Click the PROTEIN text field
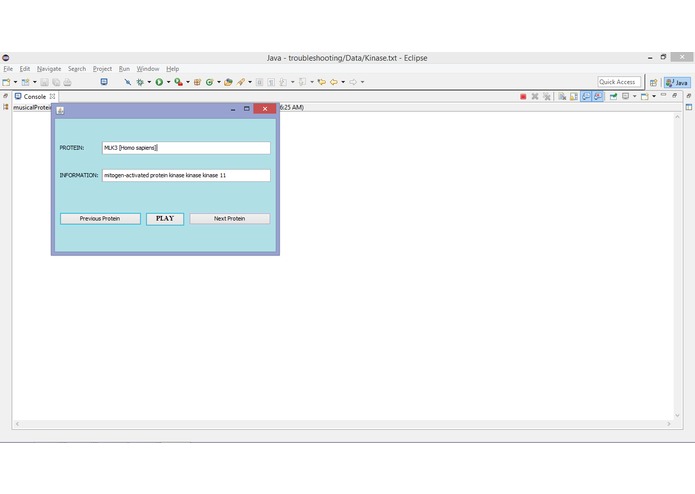 coord(186,148)
